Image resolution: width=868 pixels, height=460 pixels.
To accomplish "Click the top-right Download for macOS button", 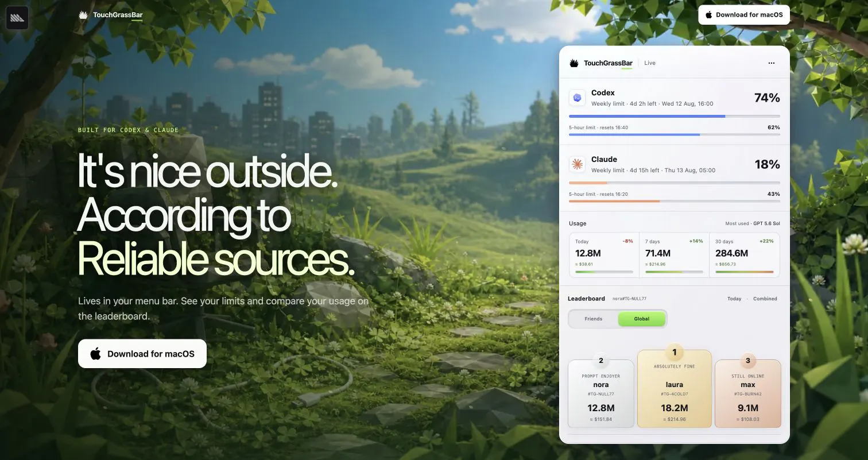I will click(x=744, y=15).
